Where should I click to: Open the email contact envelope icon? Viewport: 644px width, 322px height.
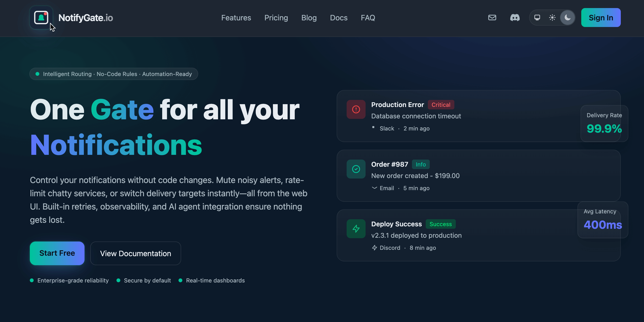(492, 18)
